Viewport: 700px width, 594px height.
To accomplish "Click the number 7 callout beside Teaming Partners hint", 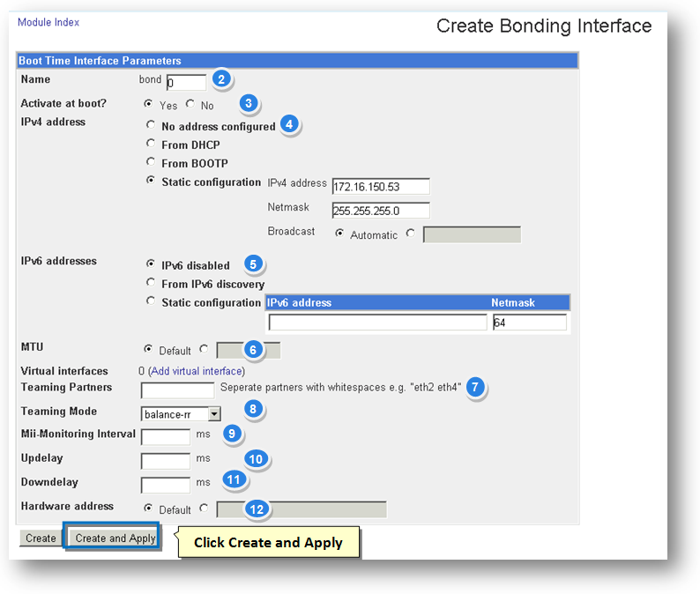I will (475, 386).
